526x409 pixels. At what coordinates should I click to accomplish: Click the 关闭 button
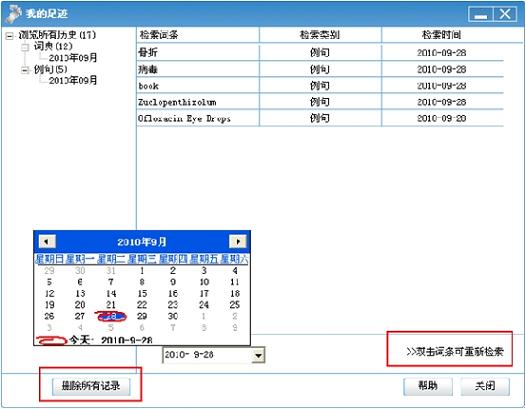[485, 386]
